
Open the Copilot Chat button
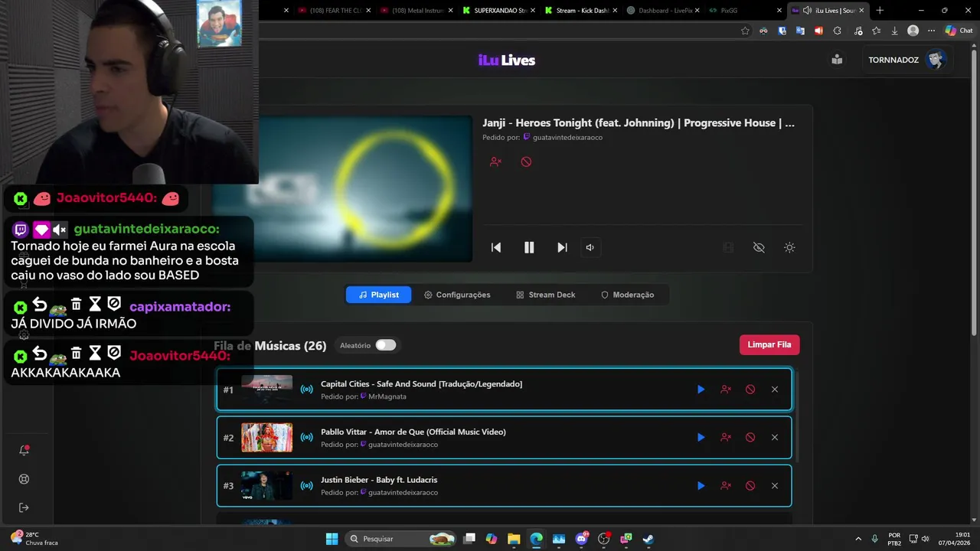[x=959, y=31]
